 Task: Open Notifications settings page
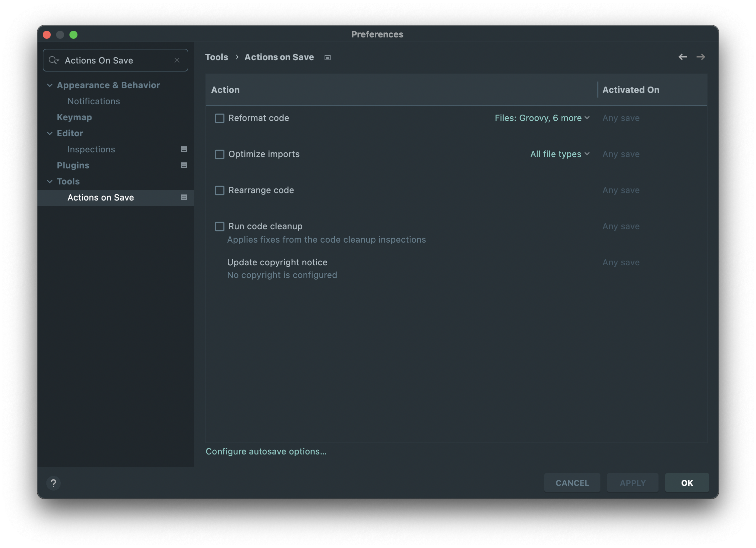pyautogui.click(x=93, y=101)
